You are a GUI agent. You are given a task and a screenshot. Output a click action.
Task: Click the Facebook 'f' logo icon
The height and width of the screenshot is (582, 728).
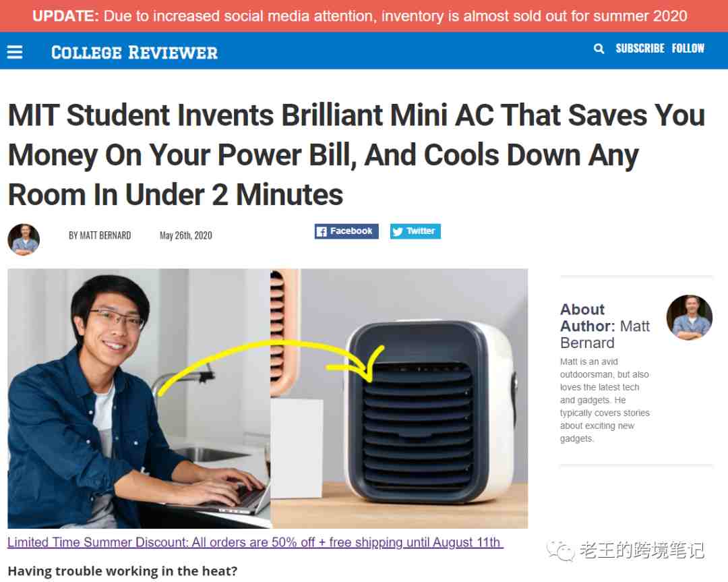[322, 231]
